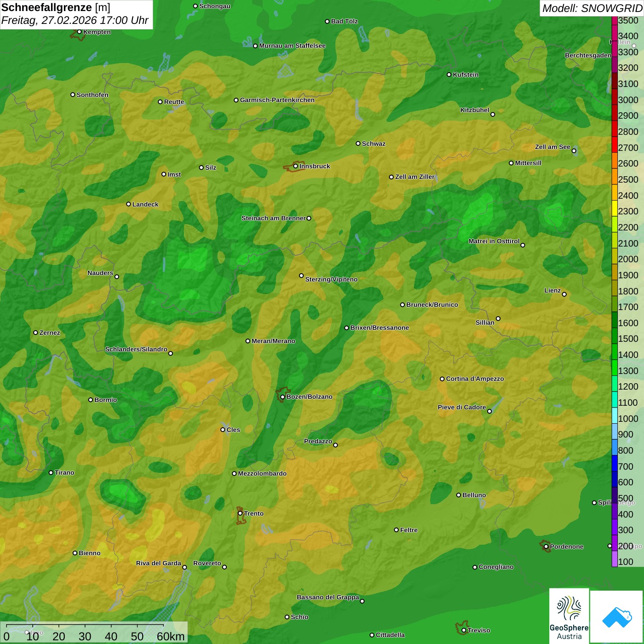
Task: Select the "Nauders" place name
Action: pos(100,273)
